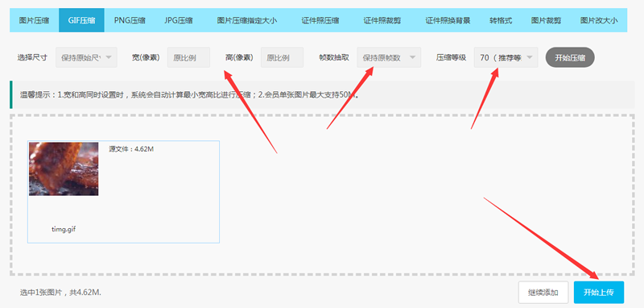This screenshot has width=644, height=308.
Task: Go to the 证件照压缩 tab
Action: [x=320, y=20]
